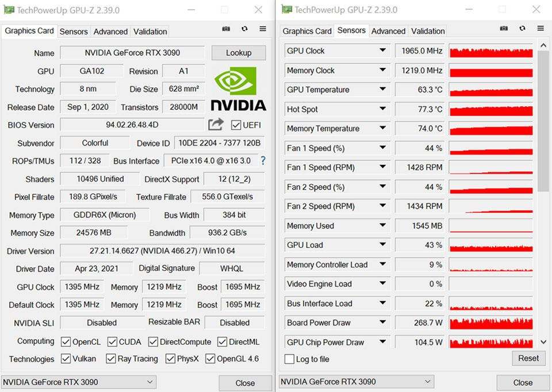Click the camera icon in Sensors window

pyautogui.click(x=504, y=29)
